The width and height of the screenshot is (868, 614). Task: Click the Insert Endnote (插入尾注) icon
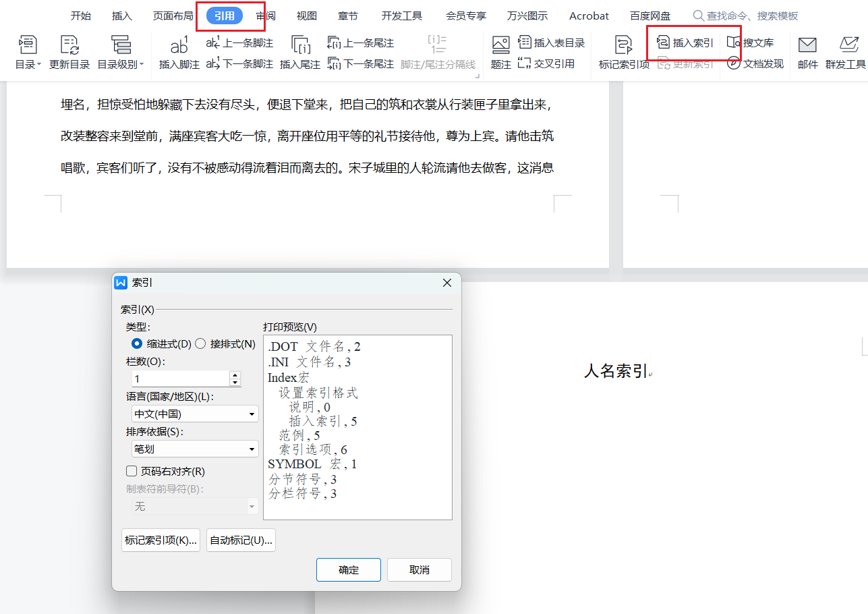coord(300,46)
